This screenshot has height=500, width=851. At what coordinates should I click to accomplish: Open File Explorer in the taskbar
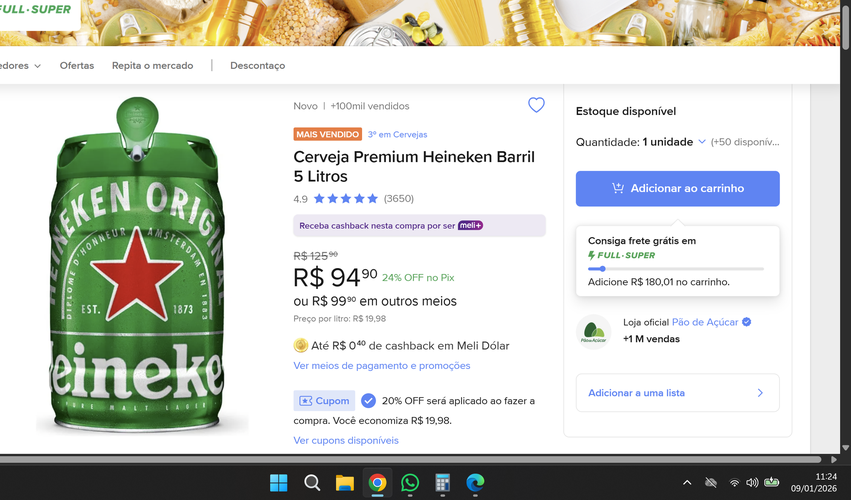click(x=345, y=482)
